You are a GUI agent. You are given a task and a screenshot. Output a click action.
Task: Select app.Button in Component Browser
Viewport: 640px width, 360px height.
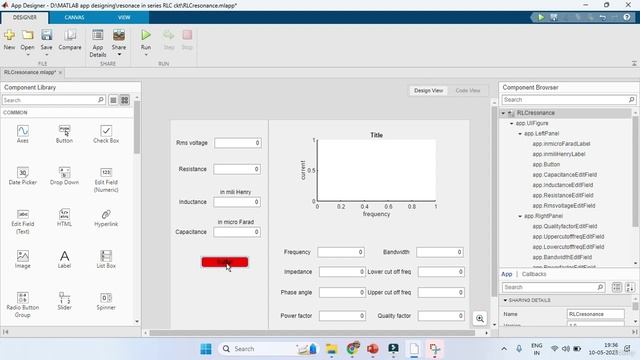pyautogui.click(x=546, y=164)
